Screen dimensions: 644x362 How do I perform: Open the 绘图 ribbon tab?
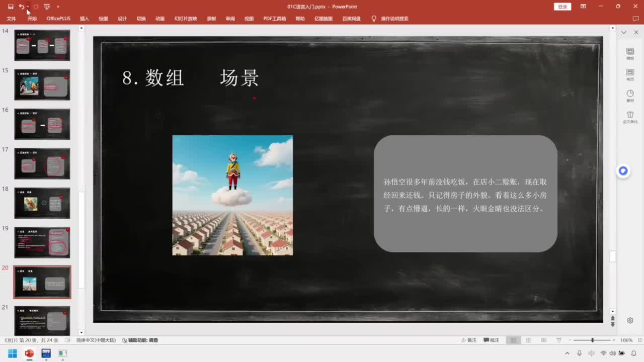pos(103,19)
